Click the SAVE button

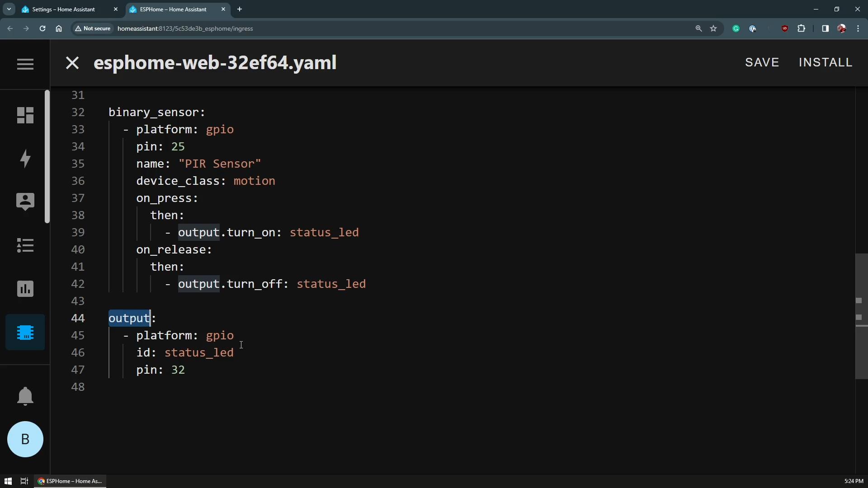[x=762, y=62]
